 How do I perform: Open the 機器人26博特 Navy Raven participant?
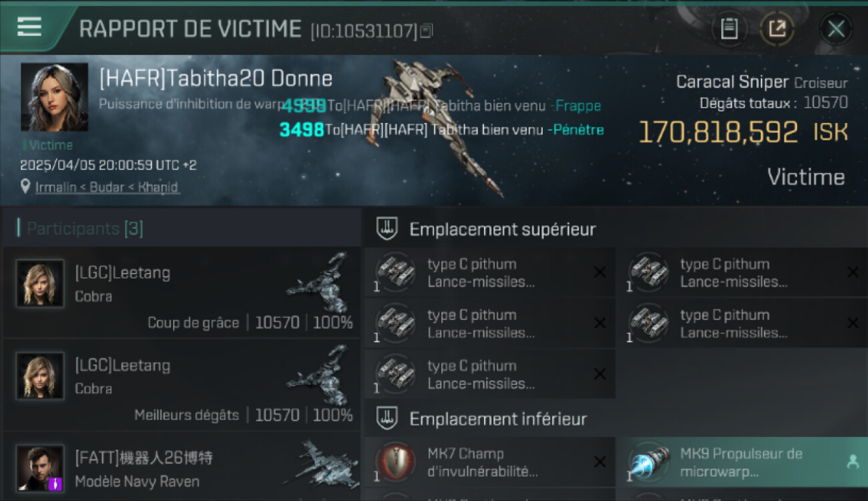tap(182, 467)
